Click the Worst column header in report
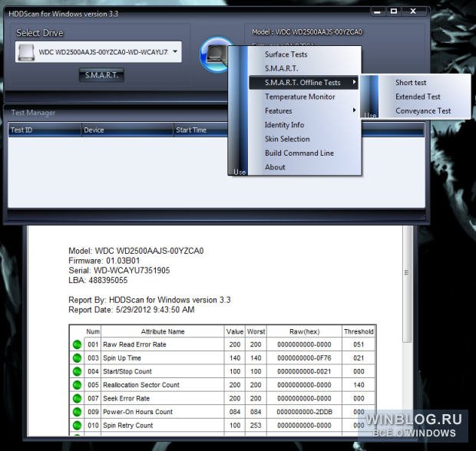 256,331
